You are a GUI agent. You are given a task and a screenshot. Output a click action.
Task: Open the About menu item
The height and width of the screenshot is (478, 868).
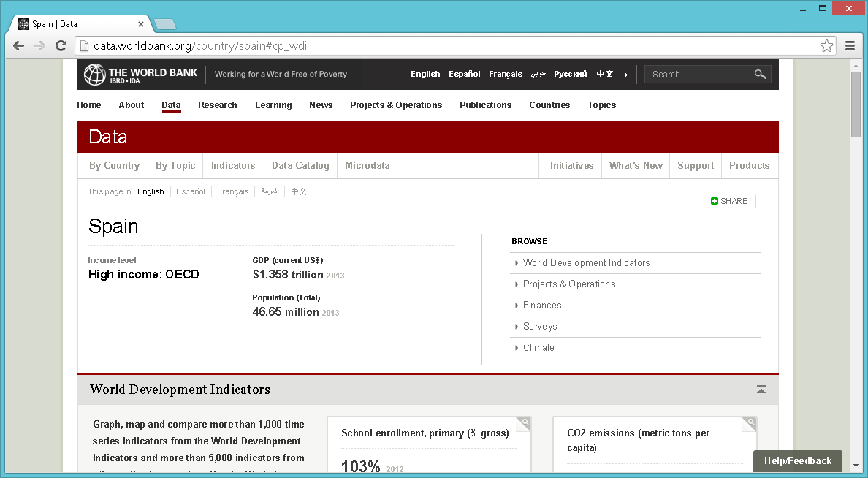(132, 105)
